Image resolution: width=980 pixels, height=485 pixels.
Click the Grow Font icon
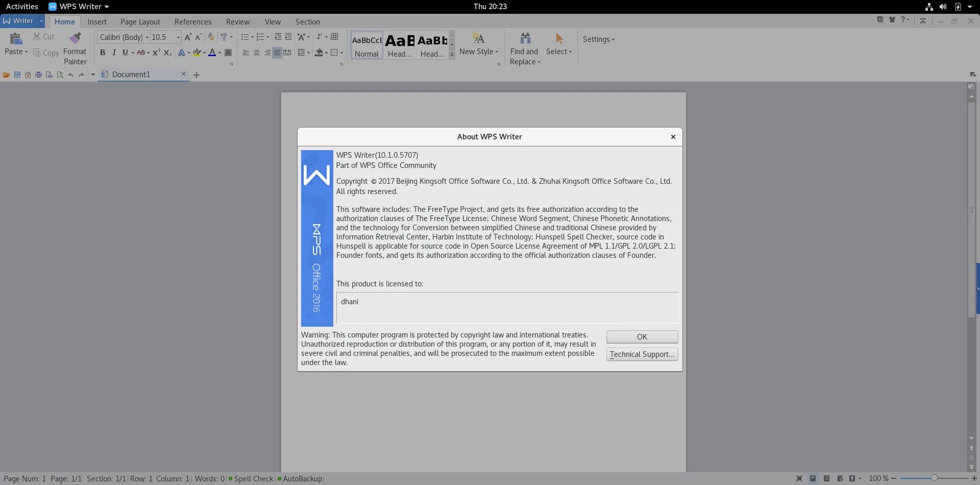[x=188, y=37]
